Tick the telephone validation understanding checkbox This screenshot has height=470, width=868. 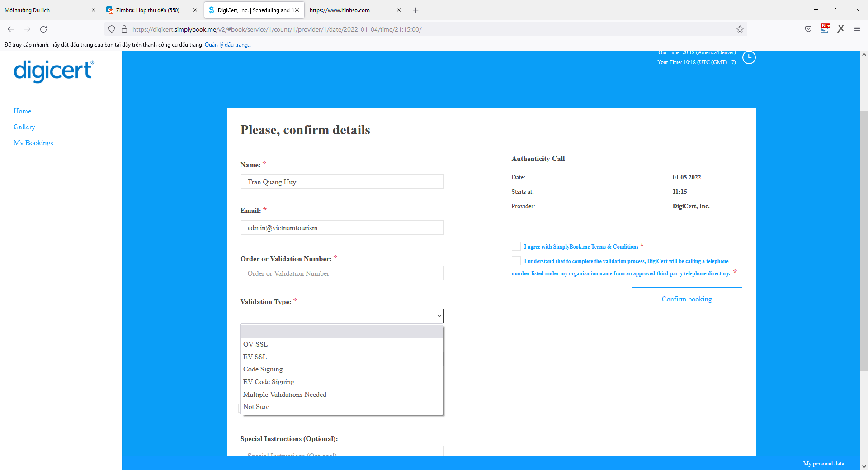516,261
